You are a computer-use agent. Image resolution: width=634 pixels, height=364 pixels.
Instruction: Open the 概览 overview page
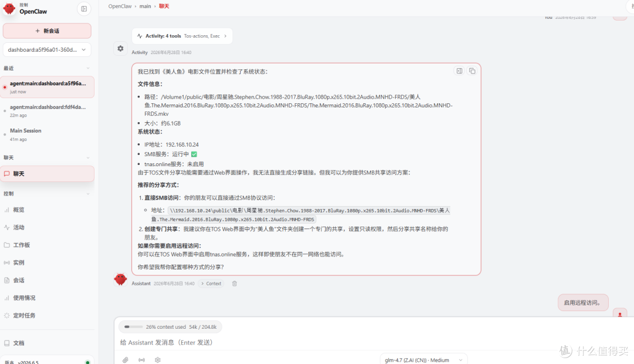[x=48, y=210]
